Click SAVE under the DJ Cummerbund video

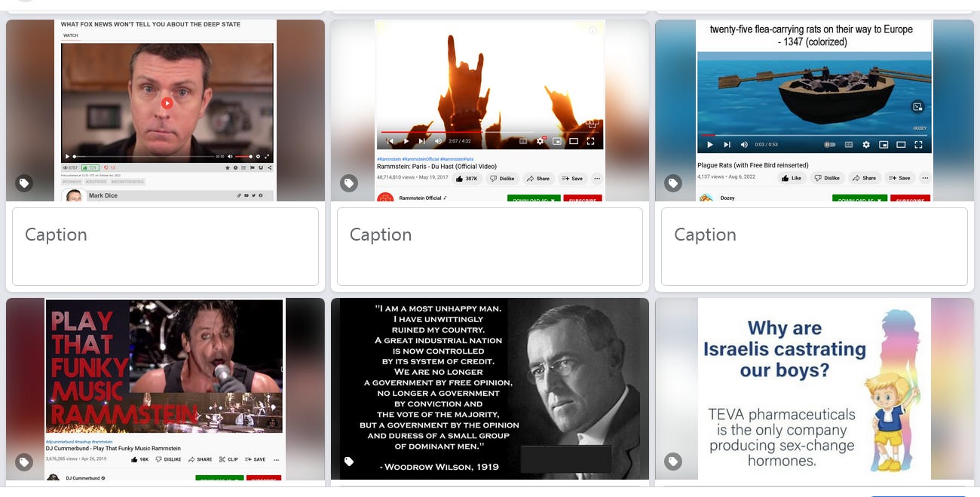(x=255, y=459)
